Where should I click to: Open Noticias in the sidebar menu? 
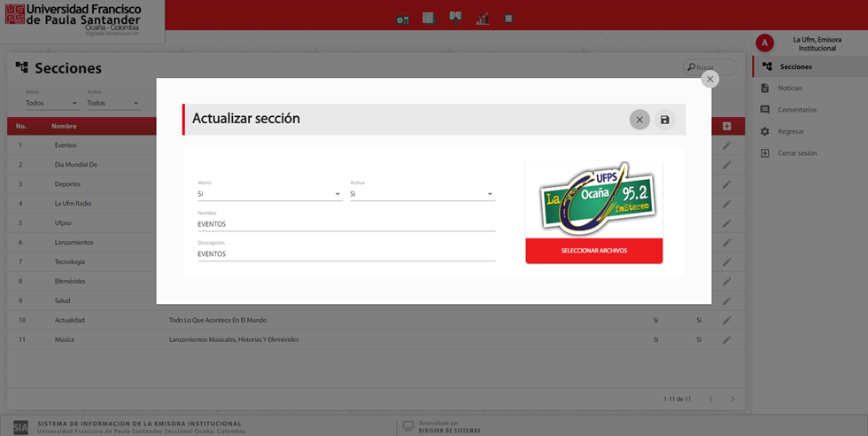[790, 88]
